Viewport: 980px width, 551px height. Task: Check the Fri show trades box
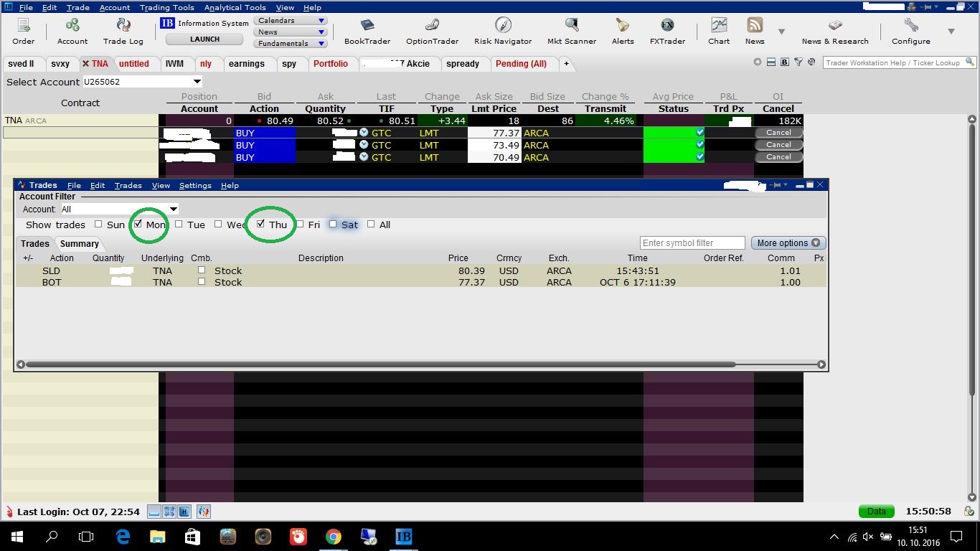[x=301, y=224]
